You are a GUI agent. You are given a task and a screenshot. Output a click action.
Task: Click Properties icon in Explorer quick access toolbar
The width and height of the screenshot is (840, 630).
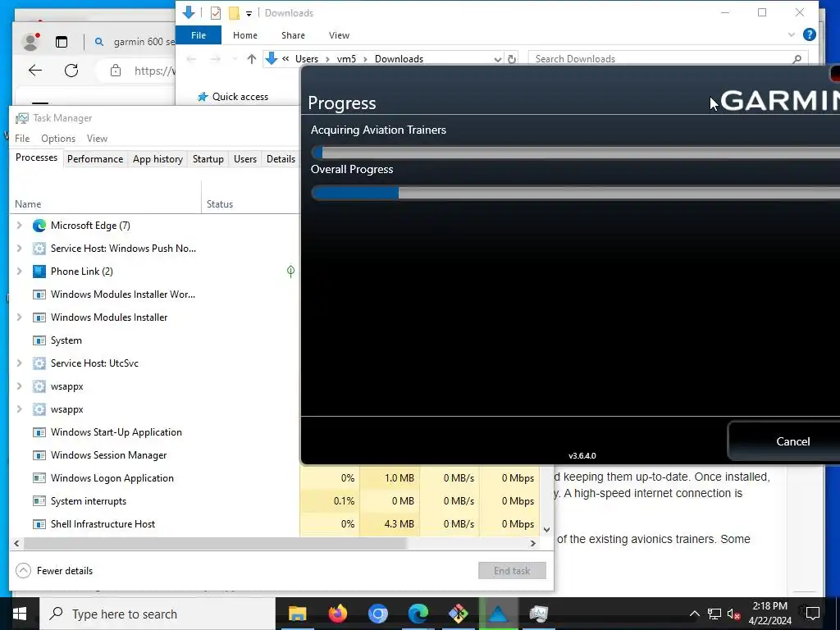pyautogui.click(x=216, y=13)
